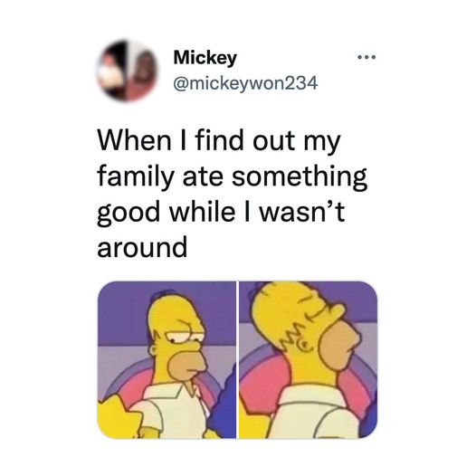Open the left image of Homer squinting
The image size is (476, 476).
tap(167, 360)
